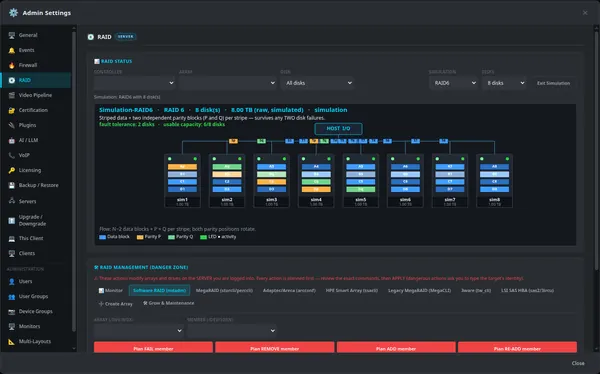Click Plan FAIL member button
The image size is (600, 374).
153,348
